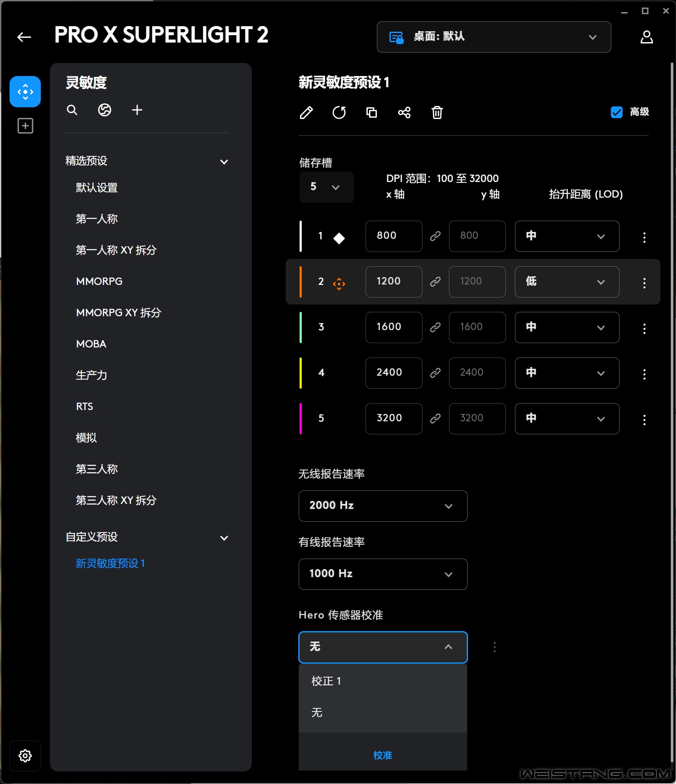
Task: Select custom preset 新灵敏度预设 1
Action: pos(110,563)
